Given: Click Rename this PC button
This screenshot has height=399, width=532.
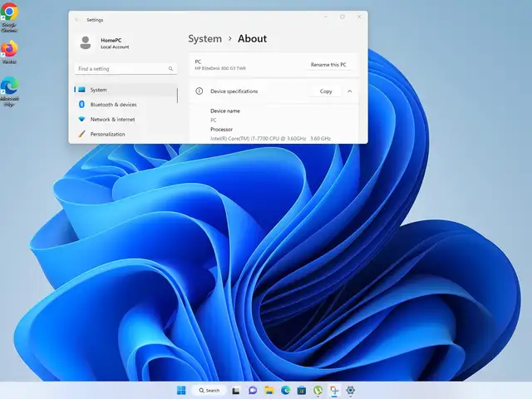Looking at the screenshot, I should (328, 65).
